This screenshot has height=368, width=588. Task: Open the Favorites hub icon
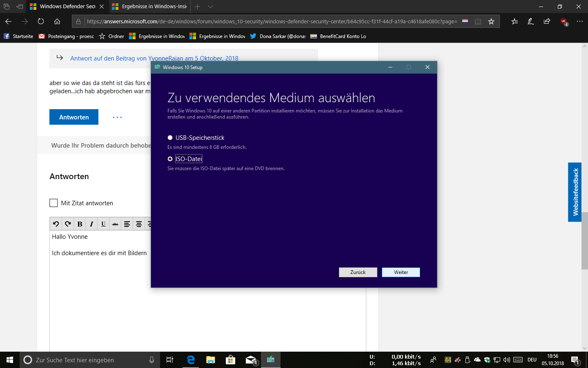[x=514, y=21]
